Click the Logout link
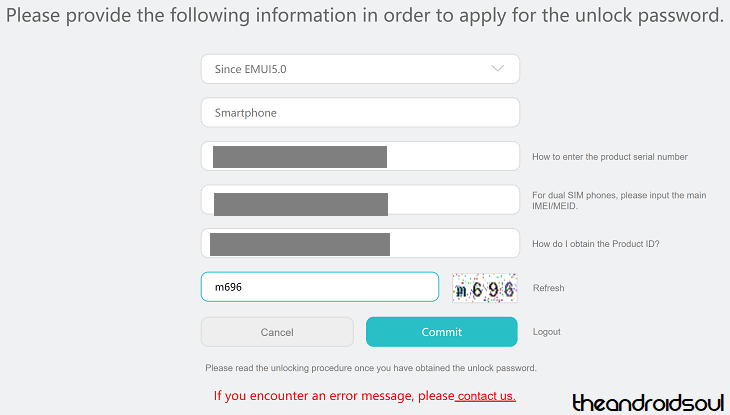 tap(547, 332)
